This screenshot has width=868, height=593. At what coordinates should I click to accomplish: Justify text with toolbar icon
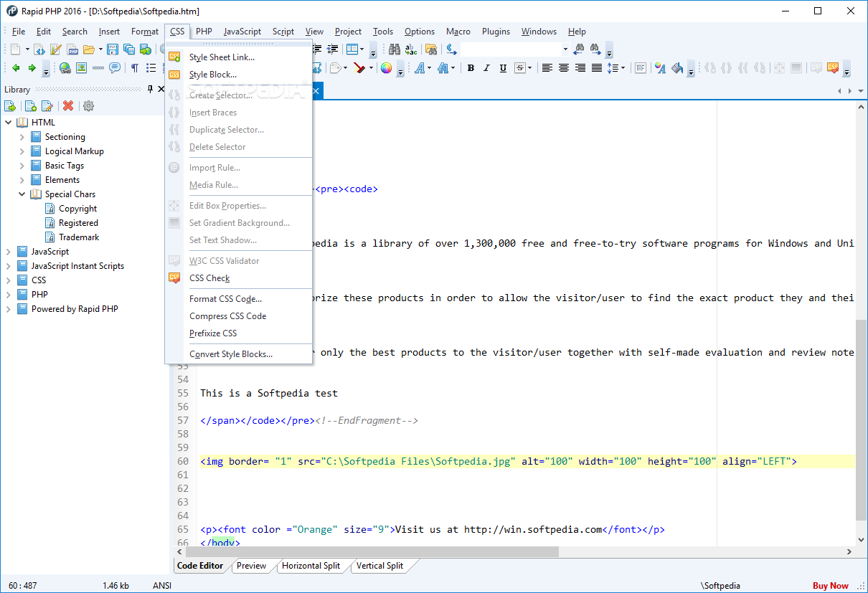597,68
